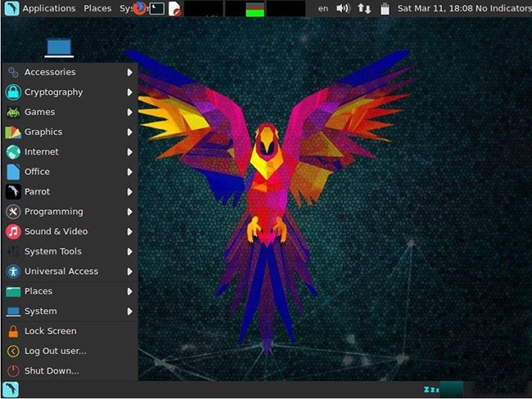Viewport: 532px width, 399px height.
Task: Expand the Sound & Video submenu arrow
Action: tap(129, 232)
